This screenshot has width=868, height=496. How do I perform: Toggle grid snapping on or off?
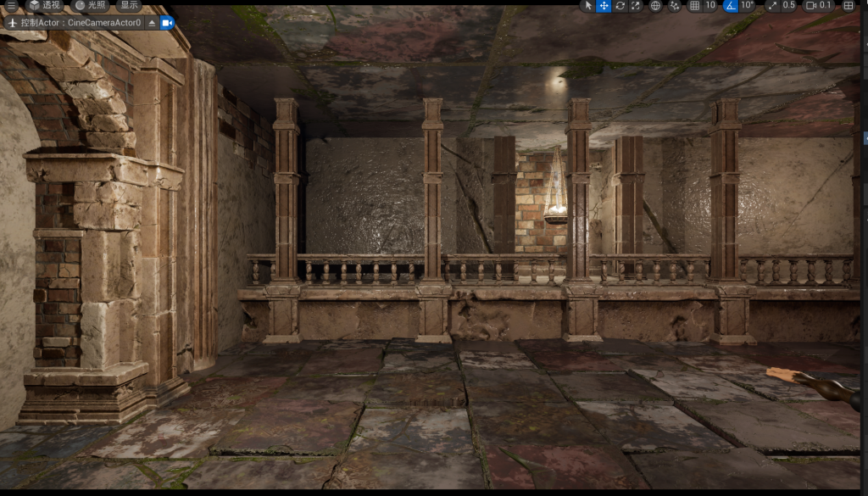(694, 5)
